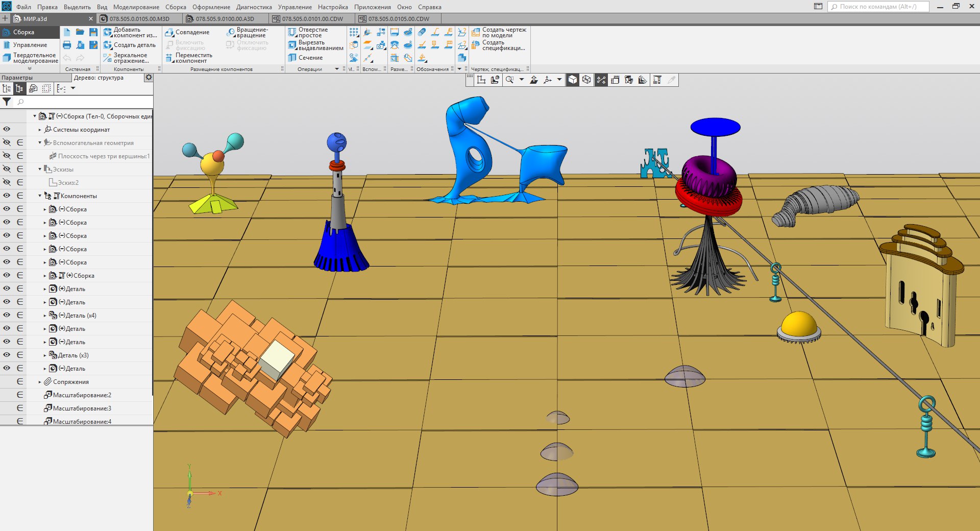
Task: Click the camera icon in auxiliary group
Action: (x=381, y=45)
